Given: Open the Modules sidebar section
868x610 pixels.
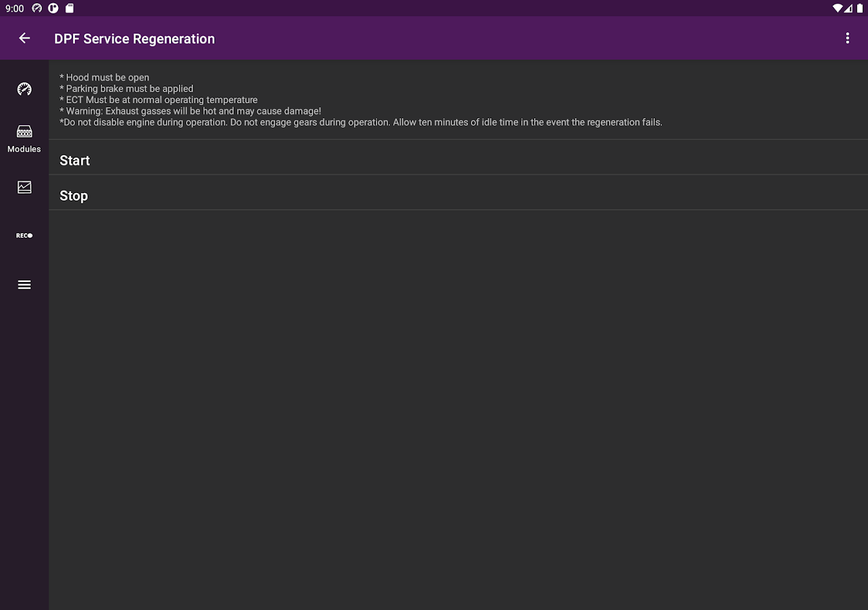Looking at the screenshot, I should point(25,138).
